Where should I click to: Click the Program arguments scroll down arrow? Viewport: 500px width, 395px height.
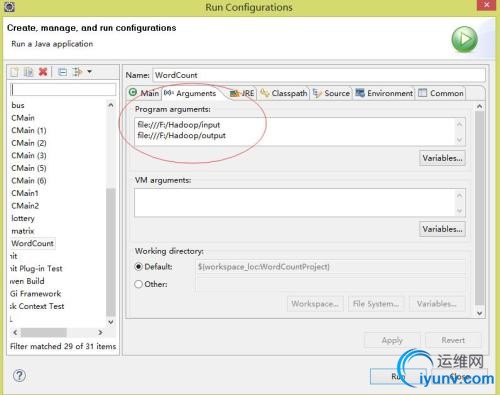pos(460,140)
